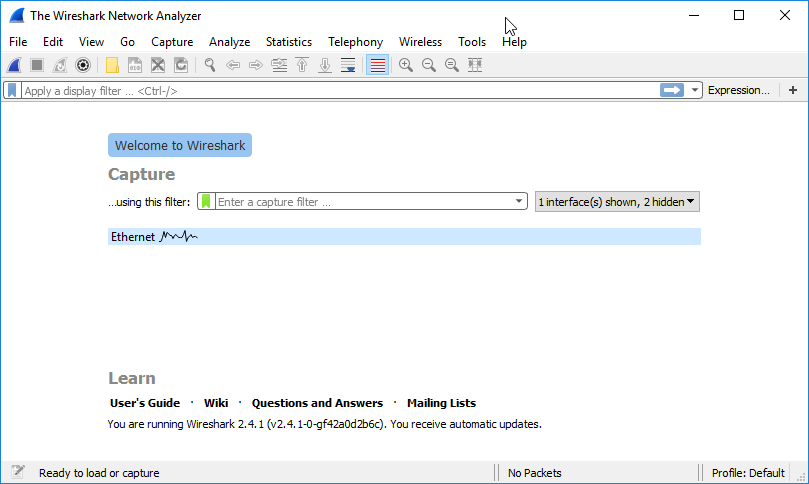Apply display filter arrow button

coord(672,90)
